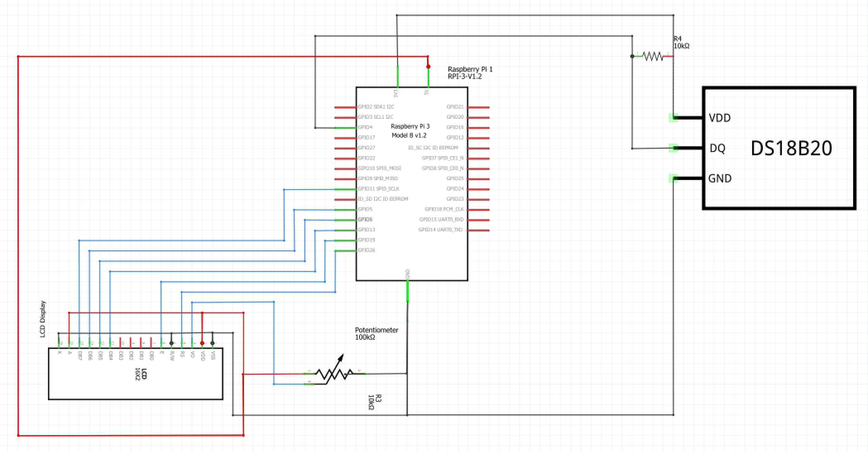The width and height of the screenshot is (868, 452).
Task: Select the VDD pin label on the LCD
Action: [x=203, y=356]
